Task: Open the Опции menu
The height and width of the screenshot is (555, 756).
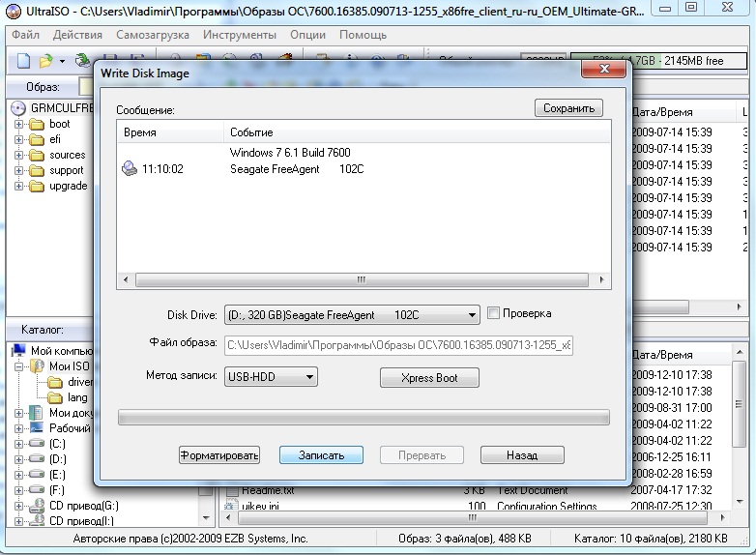Action: point(307,35)
